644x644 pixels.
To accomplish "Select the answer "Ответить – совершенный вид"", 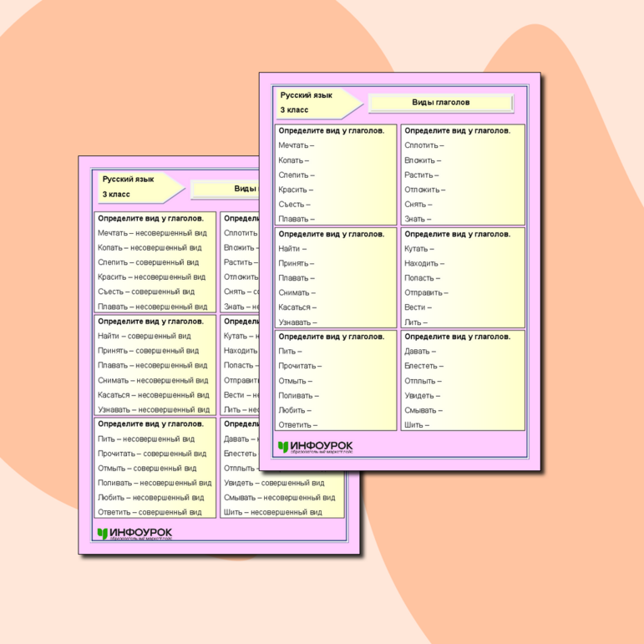I will pos(150,512).
